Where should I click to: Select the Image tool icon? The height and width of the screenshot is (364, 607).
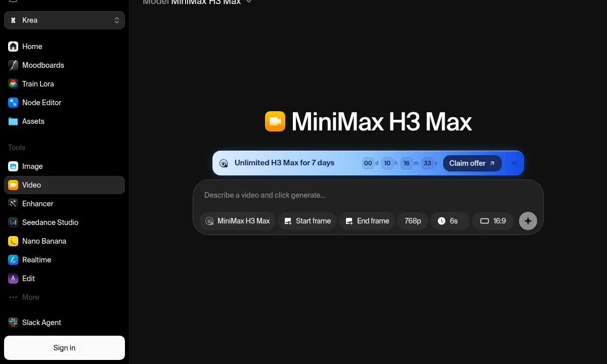(13, 166)
